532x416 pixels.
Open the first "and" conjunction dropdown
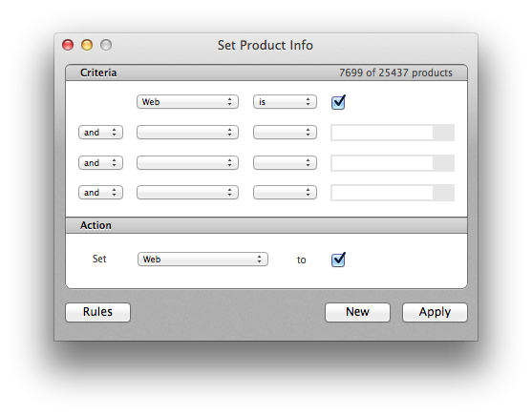coord(100,133)
